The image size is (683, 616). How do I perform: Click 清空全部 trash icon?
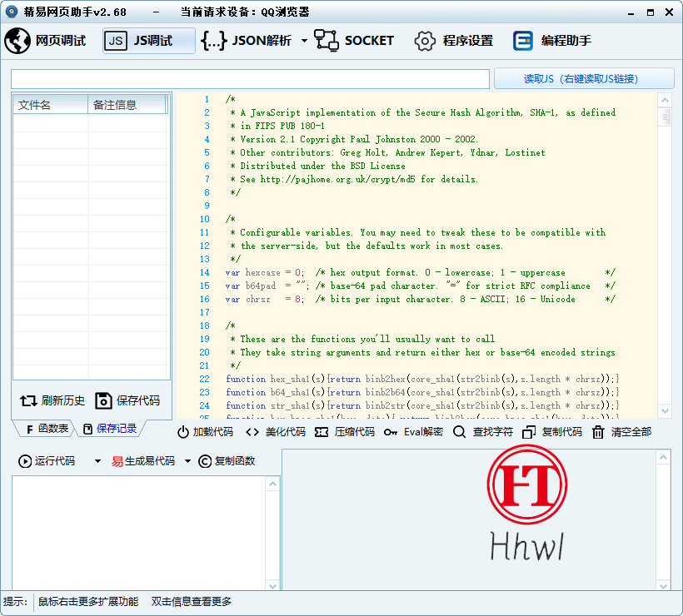tap(598, 432)
